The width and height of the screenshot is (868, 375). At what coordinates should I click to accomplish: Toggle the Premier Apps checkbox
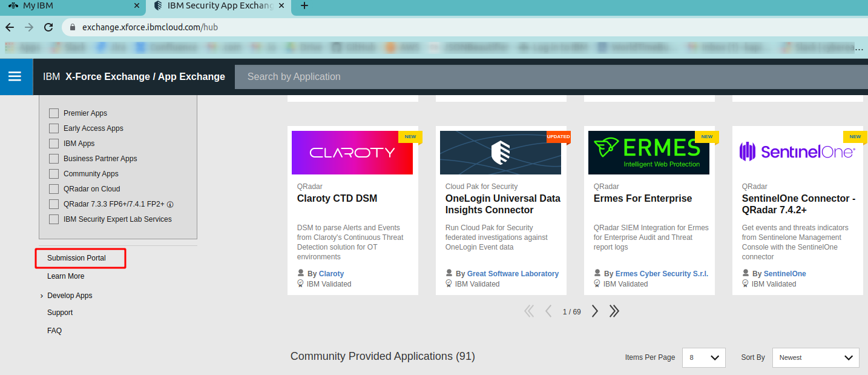pyautogui.click(x=54, y=113)
